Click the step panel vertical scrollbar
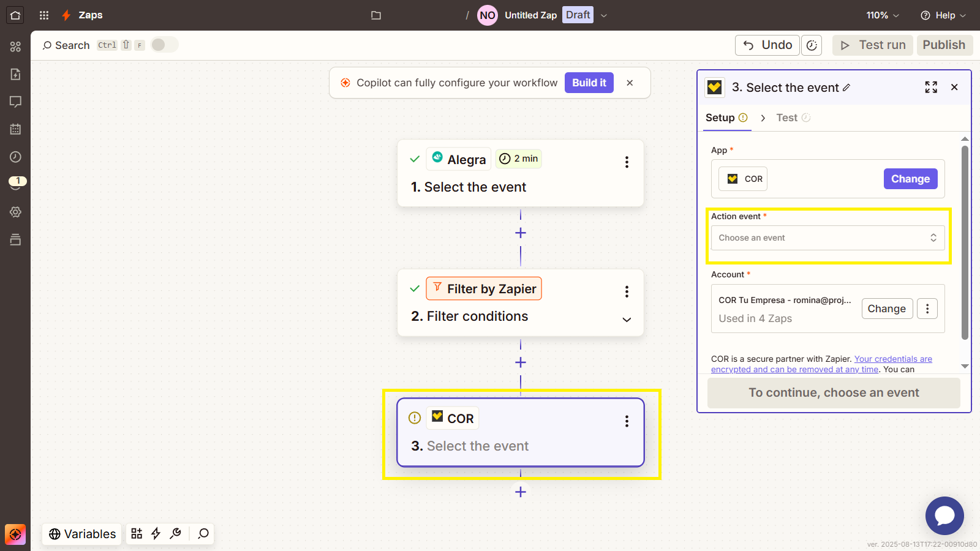 (965, 242)
